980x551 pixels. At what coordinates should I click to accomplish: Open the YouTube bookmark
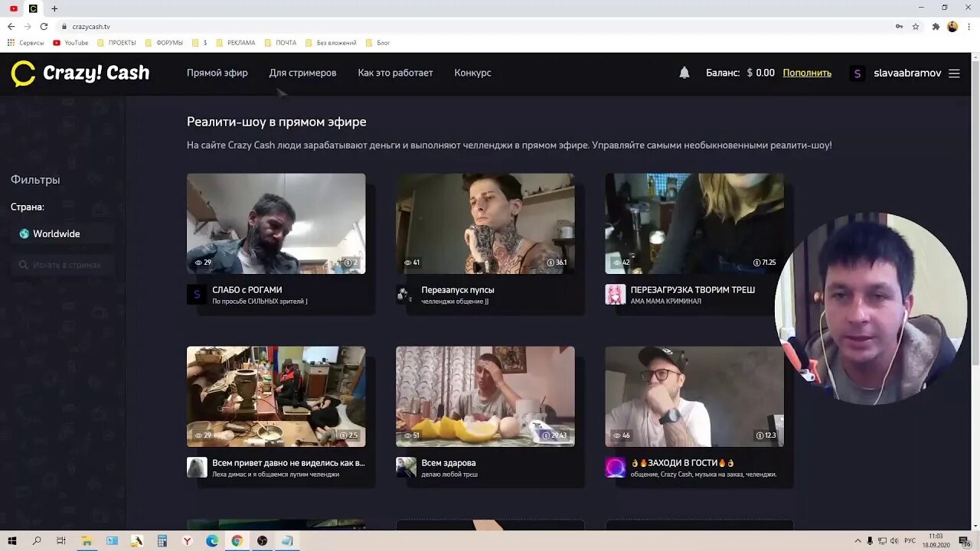point(70,43)
